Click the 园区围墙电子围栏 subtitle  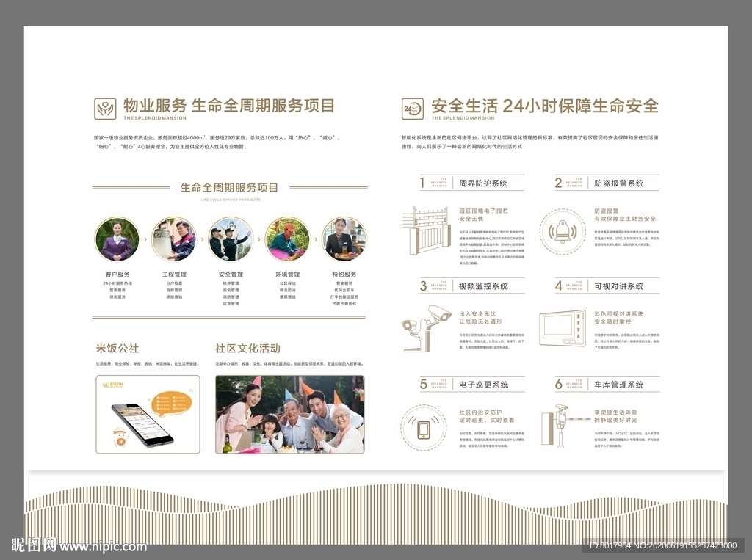pyautogui.click(x=483, y=211)
